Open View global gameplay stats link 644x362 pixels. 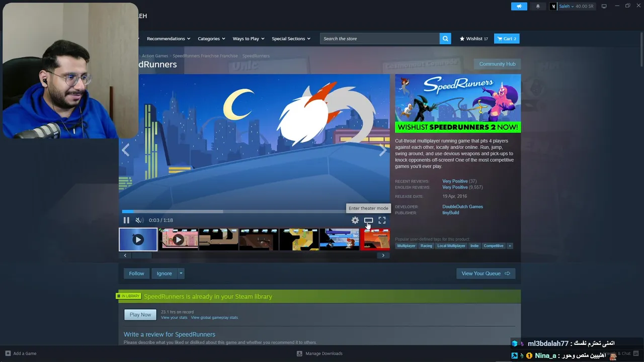click(x=214, y=318)
